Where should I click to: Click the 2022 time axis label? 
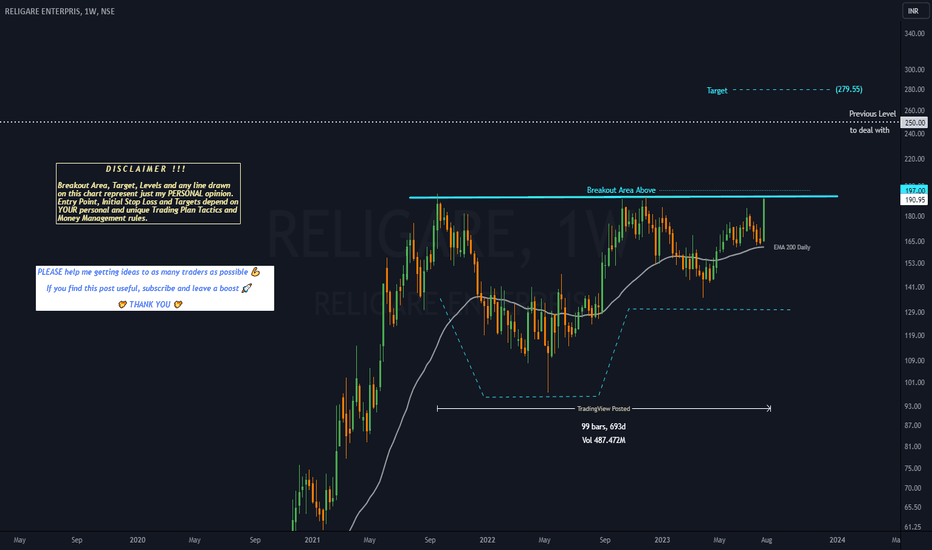[x=487, y=540]
